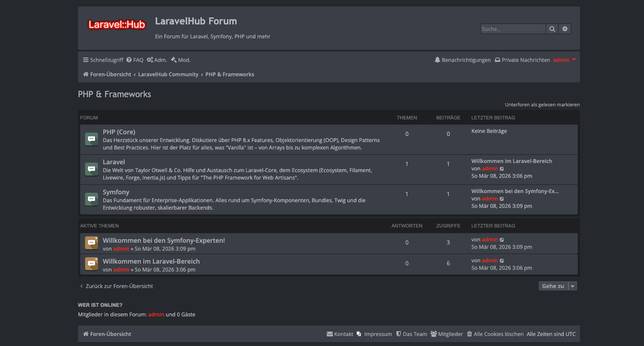
Task: Click Unterforen als gelesen markieren
Action: (542, 105)
